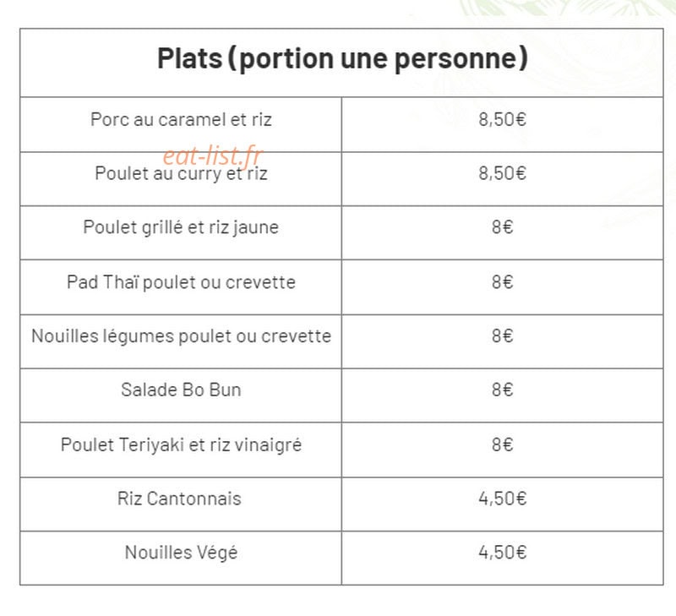Select the Porc au caramel et riz dish
The width and height of the screenshot is (676, 616).
point(181,119)
